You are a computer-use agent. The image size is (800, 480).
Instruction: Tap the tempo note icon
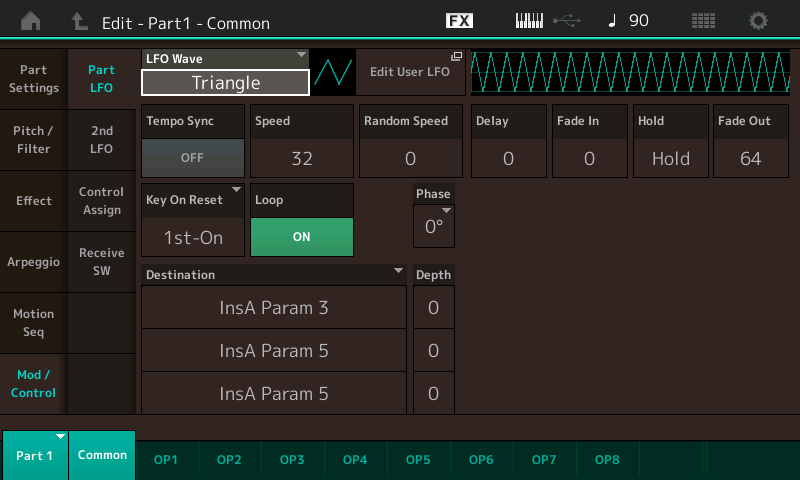tap(612, 21)
